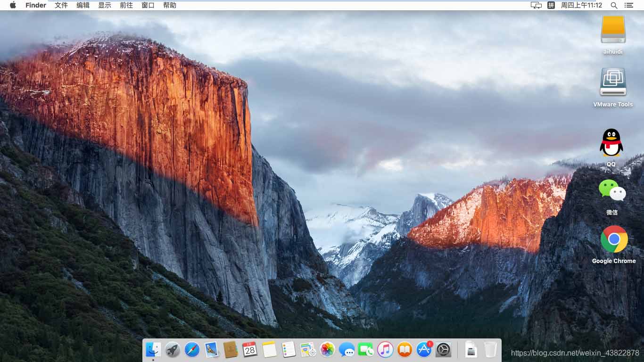Open the 文件 (File) menu

pyautogui.click(x=61, y=5)
